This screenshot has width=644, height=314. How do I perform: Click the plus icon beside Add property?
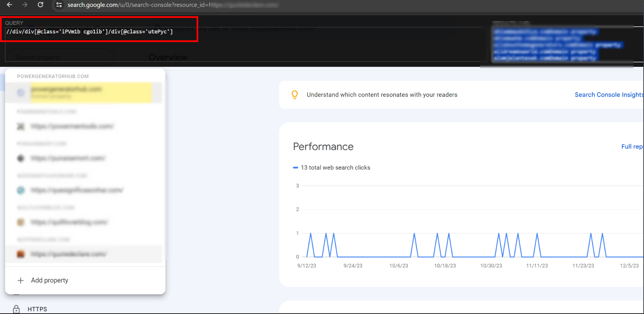21,281
